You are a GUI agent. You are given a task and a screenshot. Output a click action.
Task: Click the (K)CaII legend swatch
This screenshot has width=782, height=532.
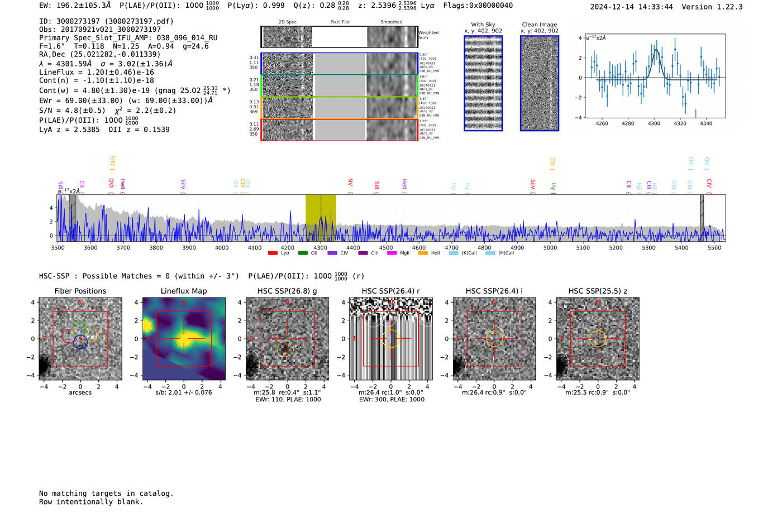(454, 253)
